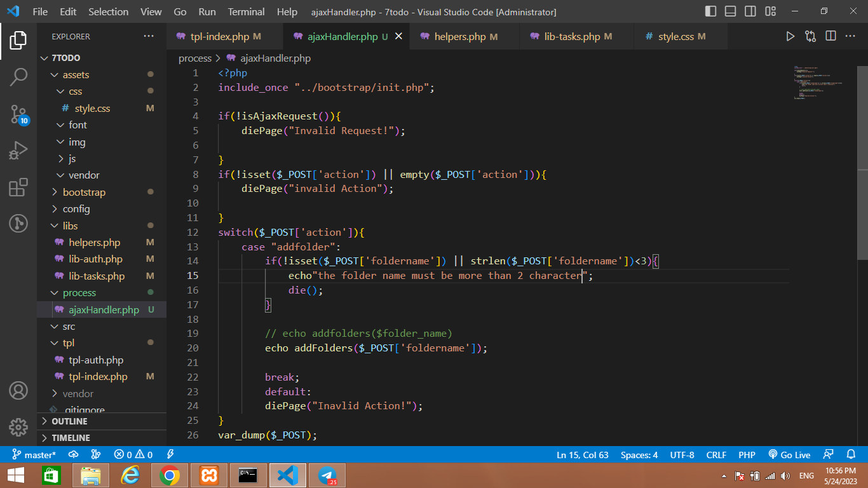Open the feedback icon in status bar
868x488 pixels.
click(x=828, y=454)
